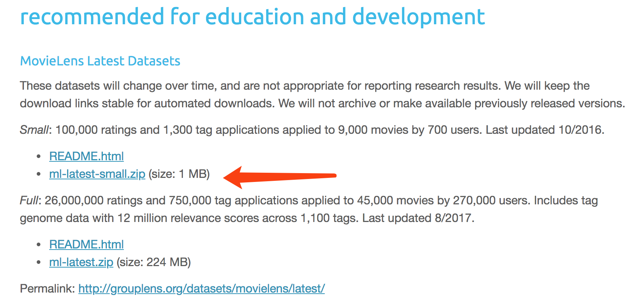Screen dimensions: 644x308
Task: Click the '(size: 224 MB)' text
Action: (x=154, y=262)
